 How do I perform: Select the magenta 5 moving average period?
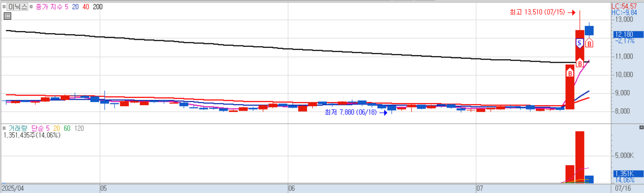pos(67,7)
